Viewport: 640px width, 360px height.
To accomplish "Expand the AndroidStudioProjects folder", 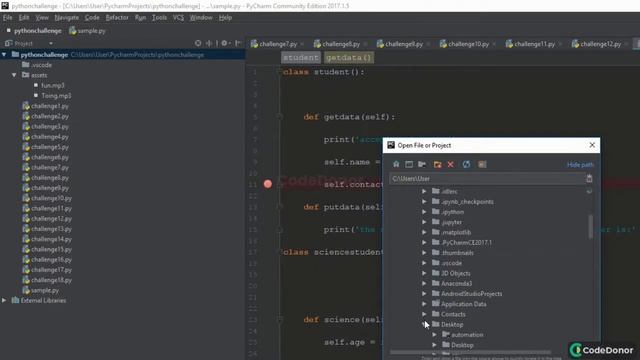I will 424,293.
